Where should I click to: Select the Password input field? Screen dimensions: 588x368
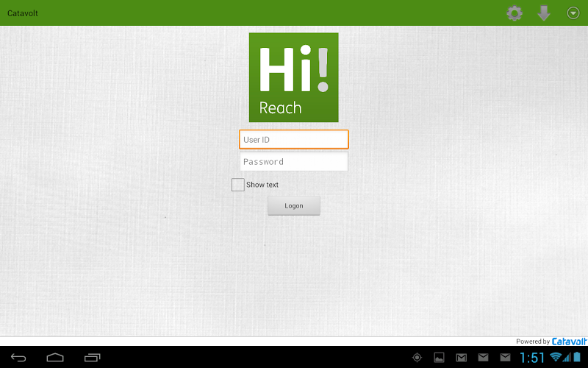point(294,161)
